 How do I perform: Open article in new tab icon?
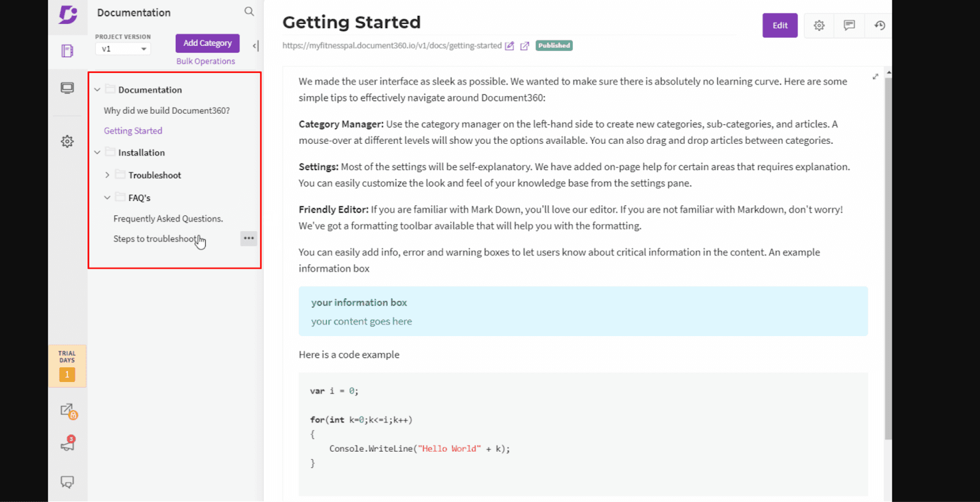pos(525,46)
